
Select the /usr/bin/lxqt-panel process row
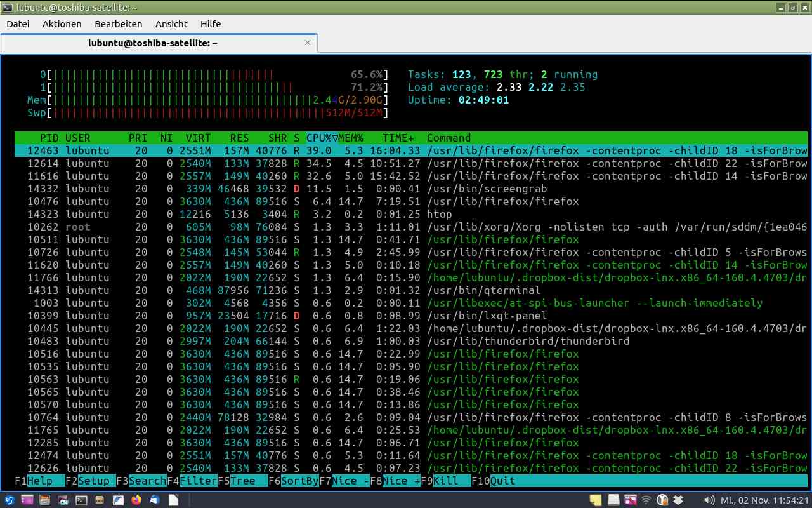pos(411,316)
